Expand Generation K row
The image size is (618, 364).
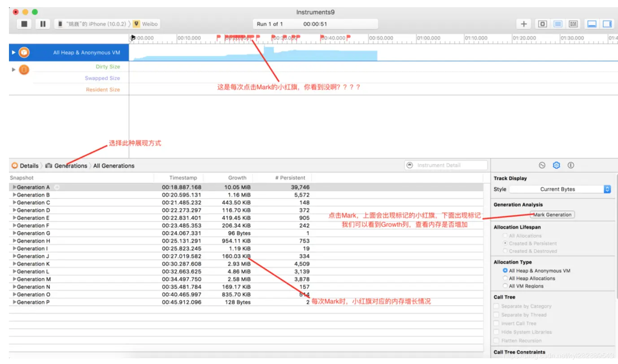pos(14,264)
